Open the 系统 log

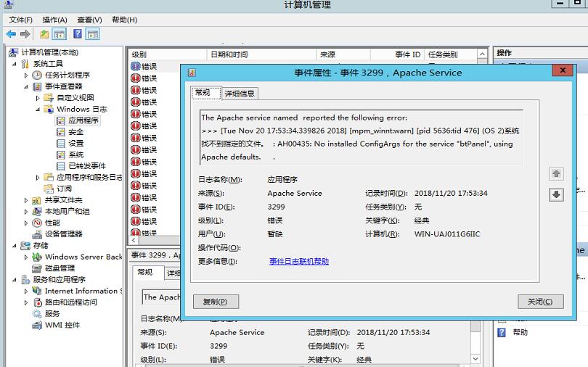[x=76, y=154]
